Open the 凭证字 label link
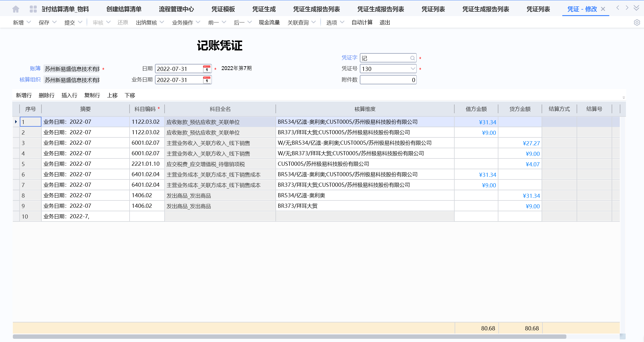Screen dimensions: 644x342 349,58
